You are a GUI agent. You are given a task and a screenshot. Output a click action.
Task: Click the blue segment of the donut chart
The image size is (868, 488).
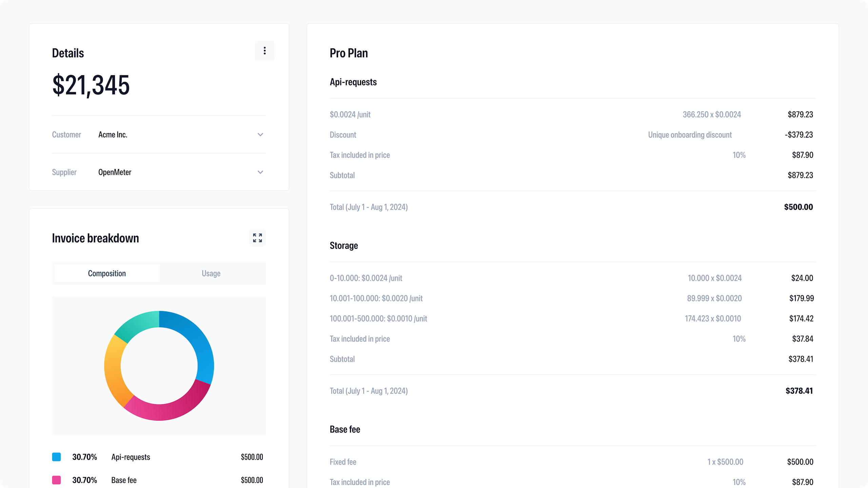[198, 342]
